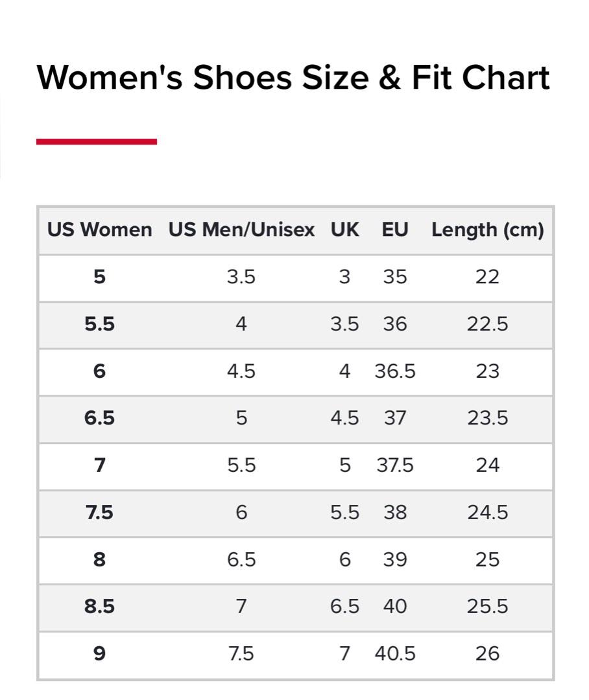Select the US Women column header
This screenshot has height=700, width=589.
click(x=99, y=230)
